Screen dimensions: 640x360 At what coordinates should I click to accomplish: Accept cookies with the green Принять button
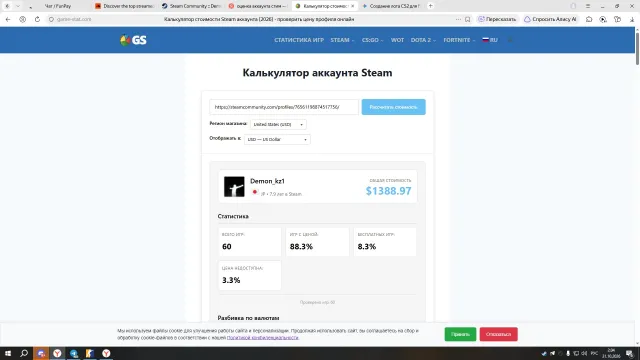click(460, 334)
